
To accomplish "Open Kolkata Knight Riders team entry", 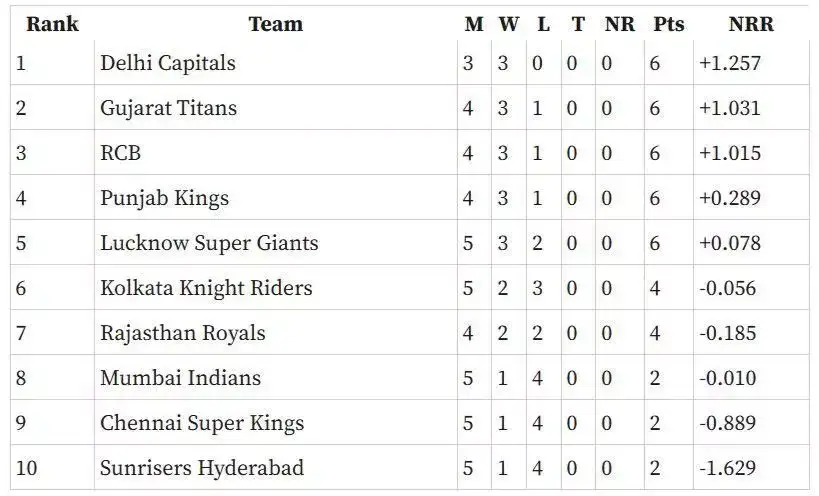I will point(206,288).
